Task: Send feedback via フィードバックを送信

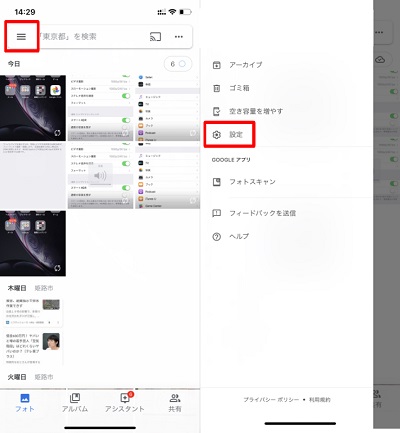Action: (x=254, y=213)
